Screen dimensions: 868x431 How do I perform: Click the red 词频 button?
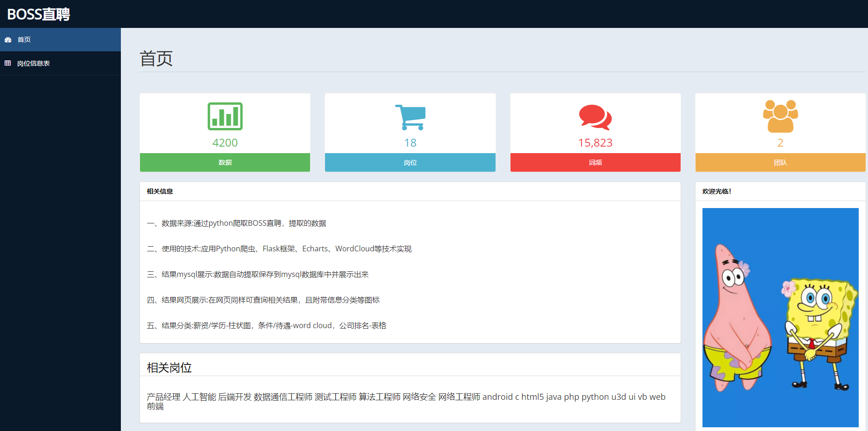(x=596, y=162)
